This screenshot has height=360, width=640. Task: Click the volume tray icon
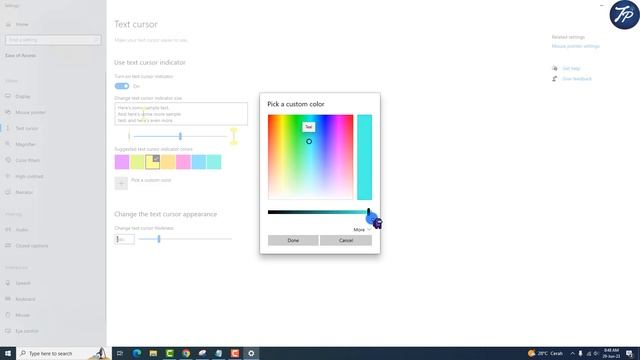596,353
